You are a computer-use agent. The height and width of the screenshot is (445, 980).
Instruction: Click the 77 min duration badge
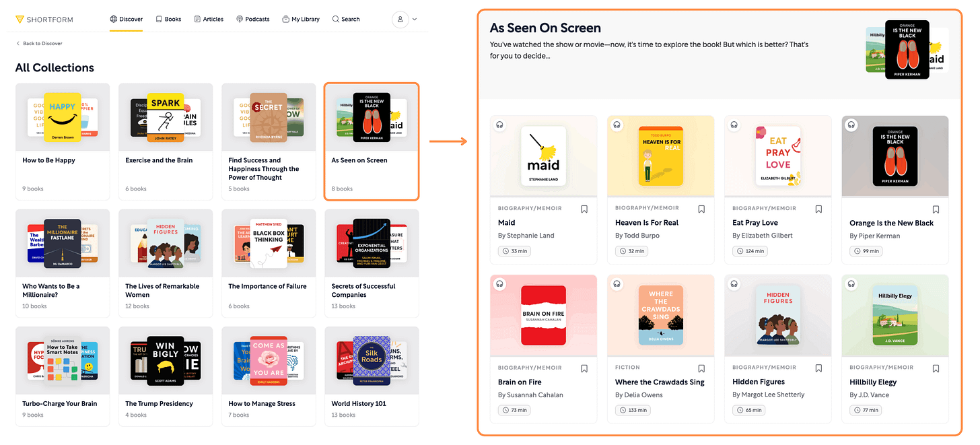click(866, 410)
